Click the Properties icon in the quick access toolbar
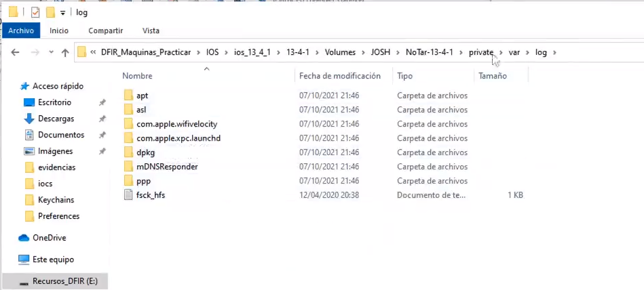Screen dimensions: 644x290 36,12
